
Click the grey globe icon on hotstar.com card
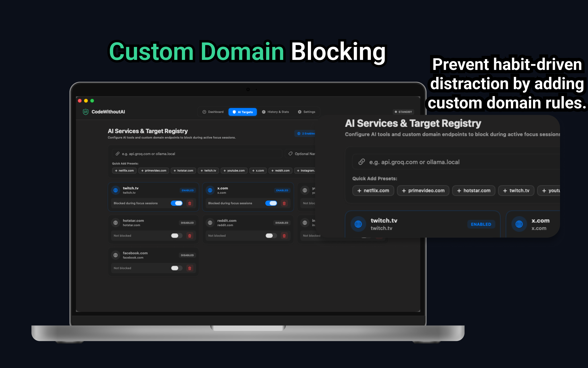(116, 223)
